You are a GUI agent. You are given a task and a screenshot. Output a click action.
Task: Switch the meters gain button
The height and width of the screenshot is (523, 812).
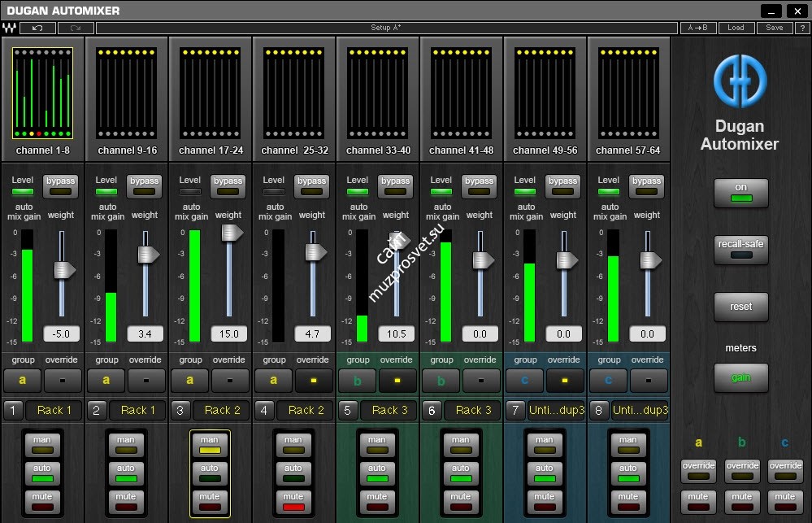(741, 377)
